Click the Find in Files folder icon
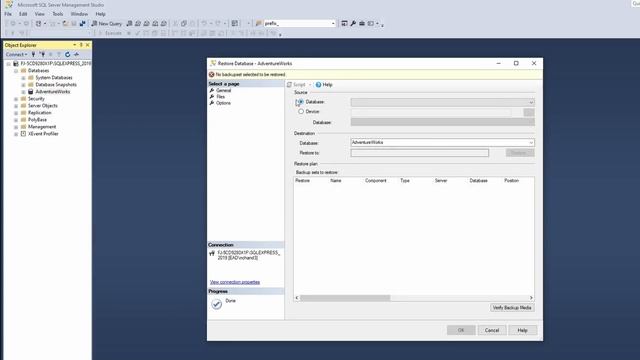Image resolution: width=640 pixels, height=360 pixels. (258, 24)
